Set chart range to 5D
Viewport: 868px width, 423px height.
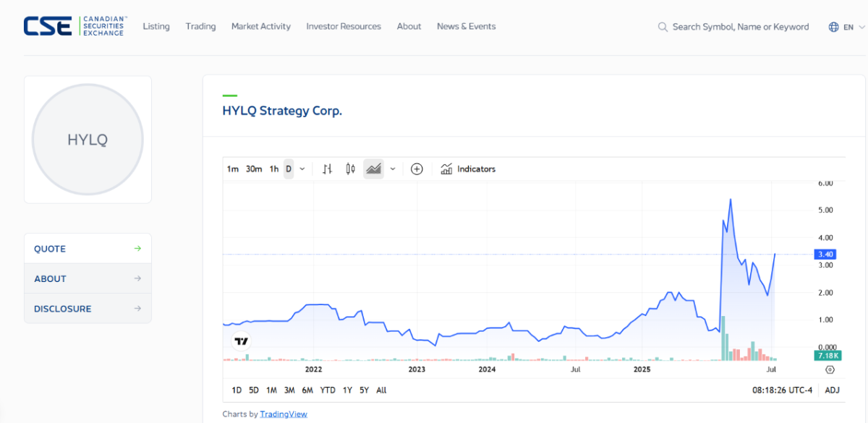pyautogui.click(x=254, y=390)
